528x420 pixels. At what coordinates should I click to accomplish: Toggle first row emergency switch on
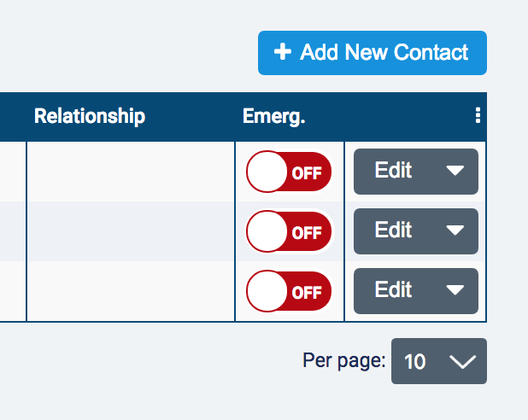click(x=289, y=172)
